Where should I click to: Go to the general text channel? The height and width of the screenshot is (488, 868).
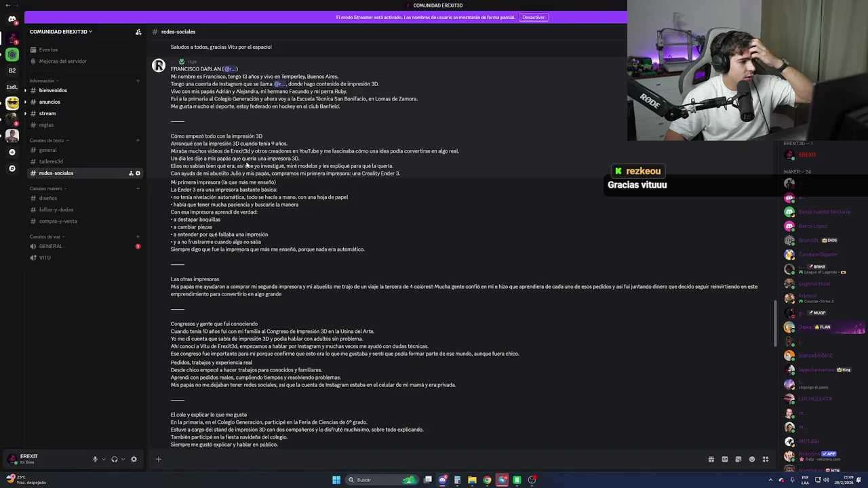coord(85,150)
